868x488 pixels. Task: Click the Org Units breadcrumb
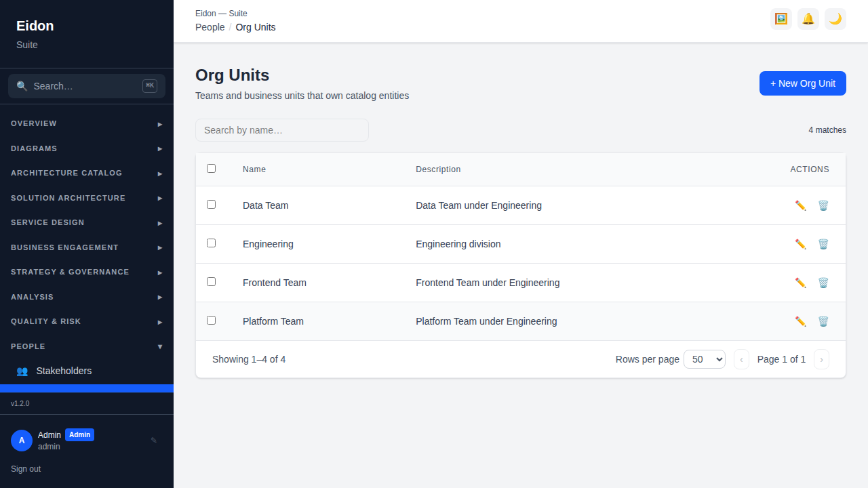coord(256,27)
